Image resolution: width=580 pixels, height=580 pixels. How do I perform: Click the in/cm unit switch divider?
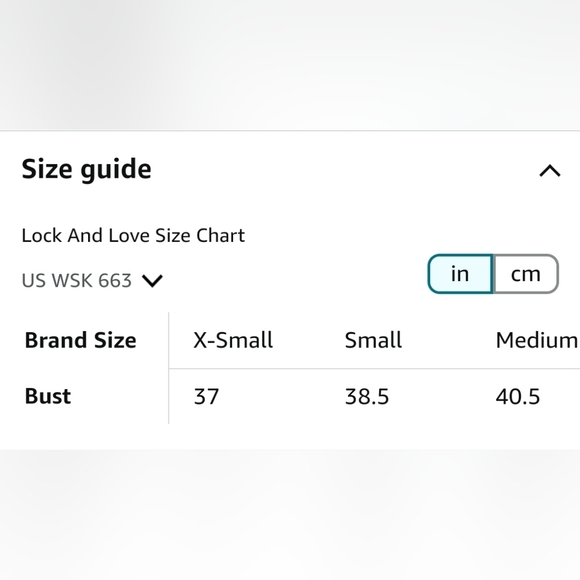[493, 274]
